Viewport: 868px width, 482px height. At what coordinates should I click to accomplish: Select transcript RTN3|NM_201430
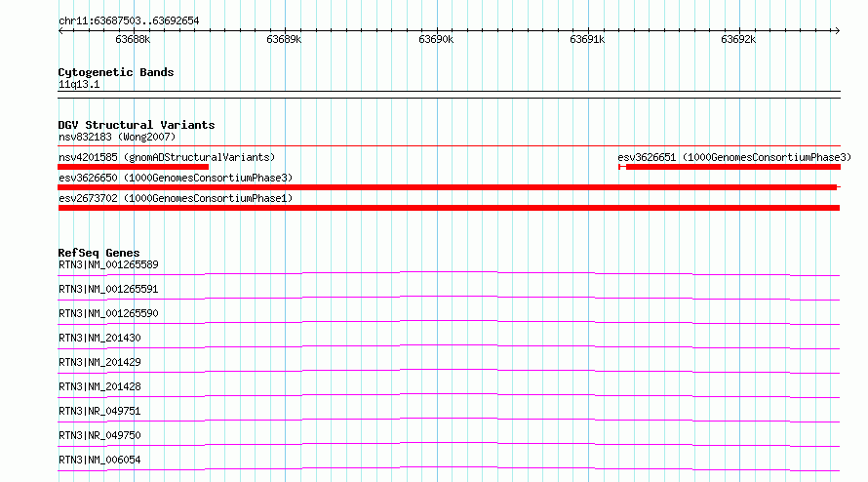pos(99,338)
